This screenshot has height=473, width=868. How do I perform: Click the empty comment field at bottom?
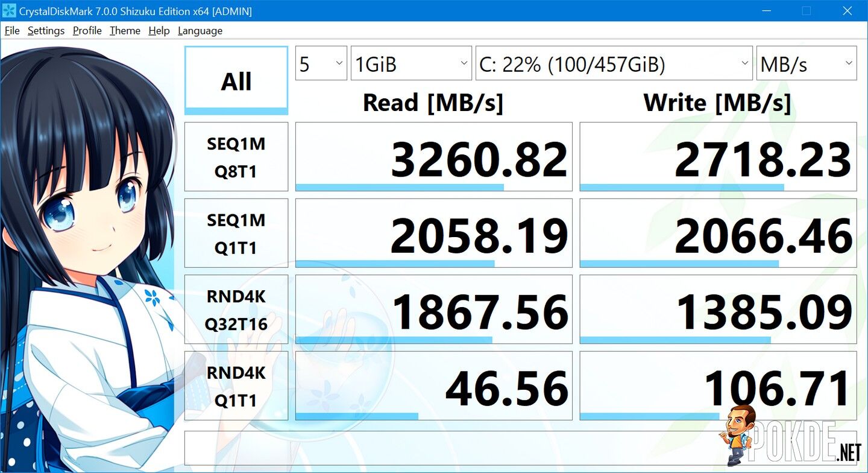520,448
